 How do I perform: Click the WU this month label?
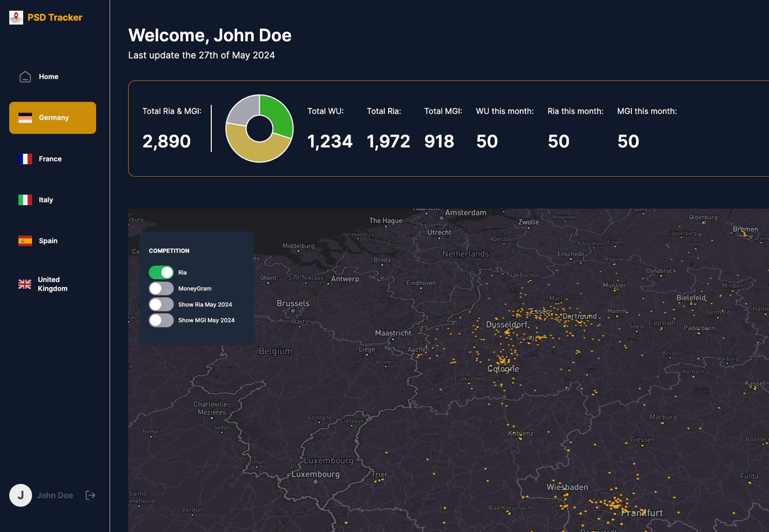point(505,111)
